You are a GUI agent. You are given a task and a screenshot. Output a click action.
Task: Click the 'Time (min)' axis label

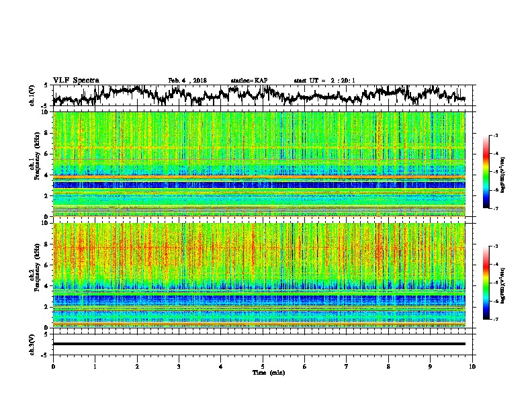pos(269,373)
